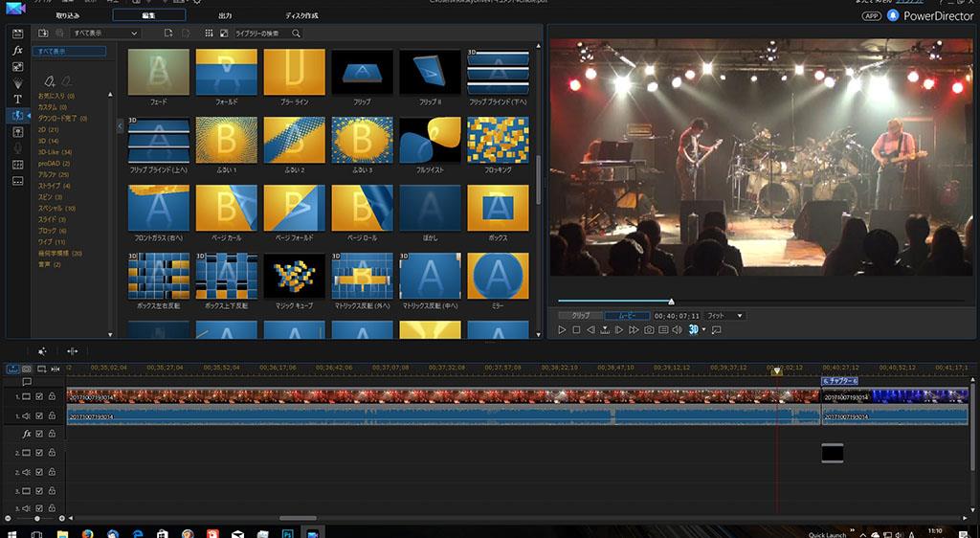Take a snapshot with camera icon
Screen dimensions: 980x538
coord(649,330)
